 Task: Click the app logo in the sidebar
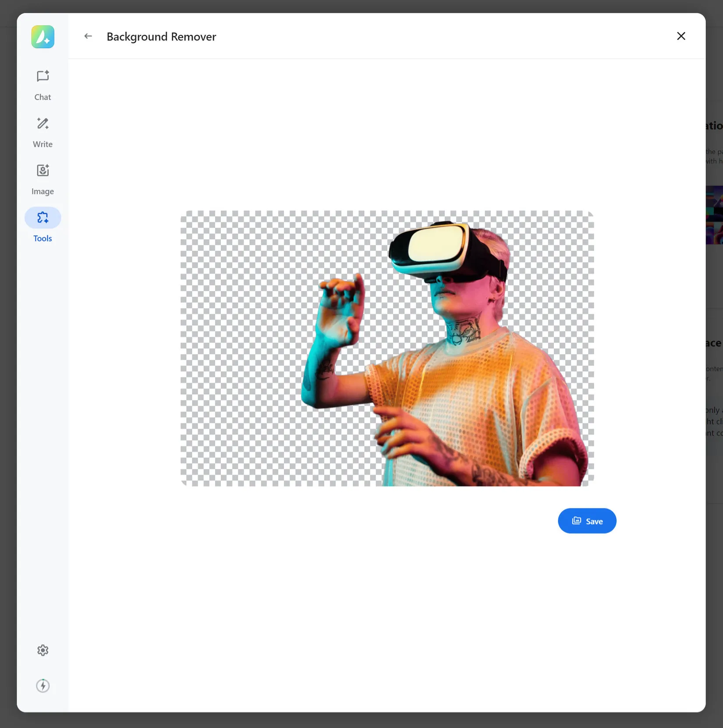pyautogui.click(x=43, y=36)
